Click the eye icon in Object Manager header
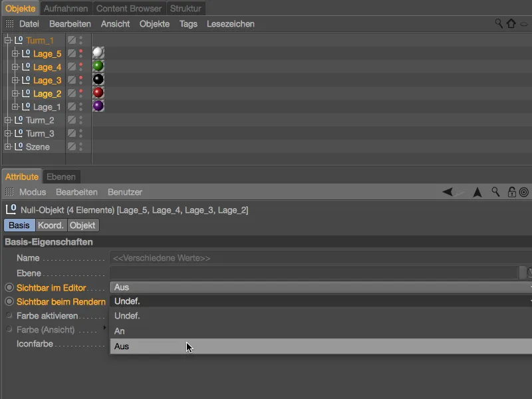Image resolution: width=532 pixels, height=399 pixels. pos(524,24)
